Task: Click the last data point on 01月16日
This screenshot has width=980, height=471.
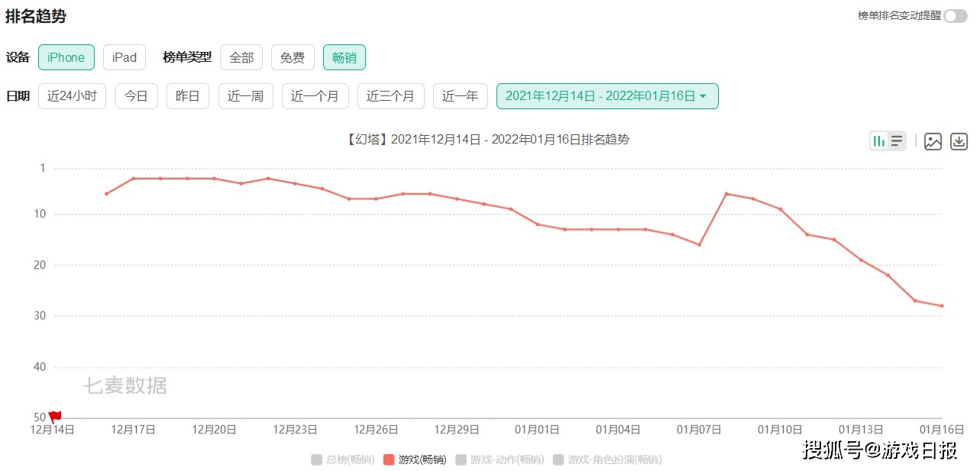Action: 942,306
